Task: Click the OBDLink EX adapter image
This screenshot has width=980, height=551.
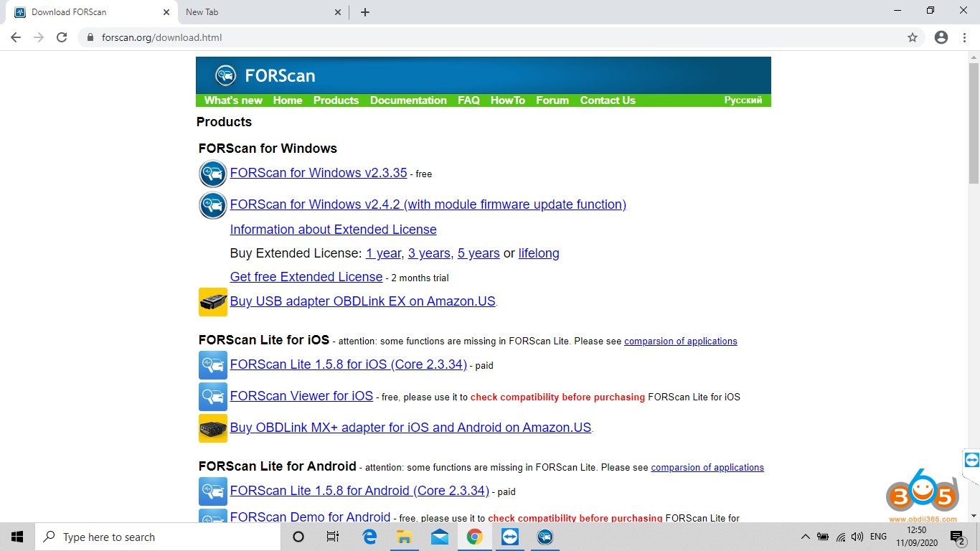Action: point(213,302)
